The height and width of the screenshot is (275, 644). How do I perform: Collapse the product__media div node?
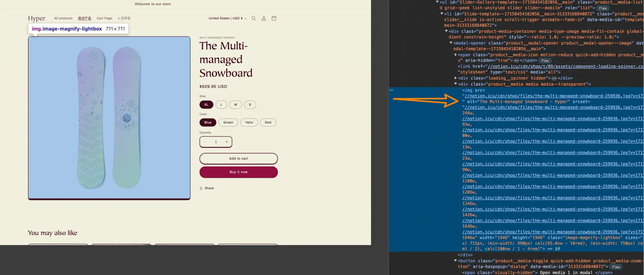[455, 84]
